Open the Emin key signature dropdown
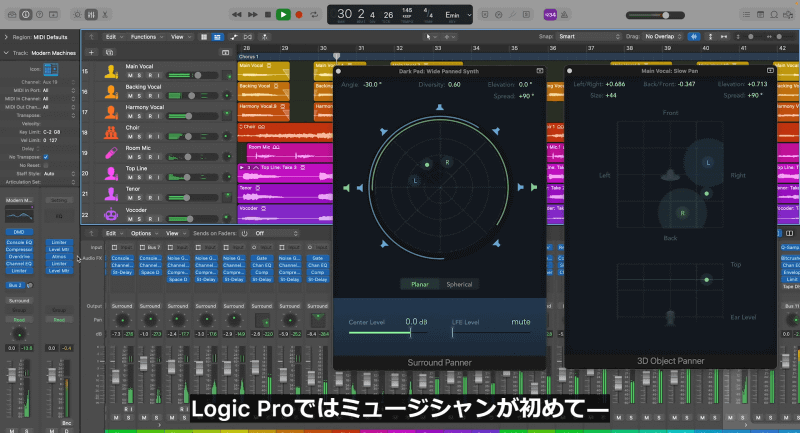800x433 pixels. [x=457, y=15]
